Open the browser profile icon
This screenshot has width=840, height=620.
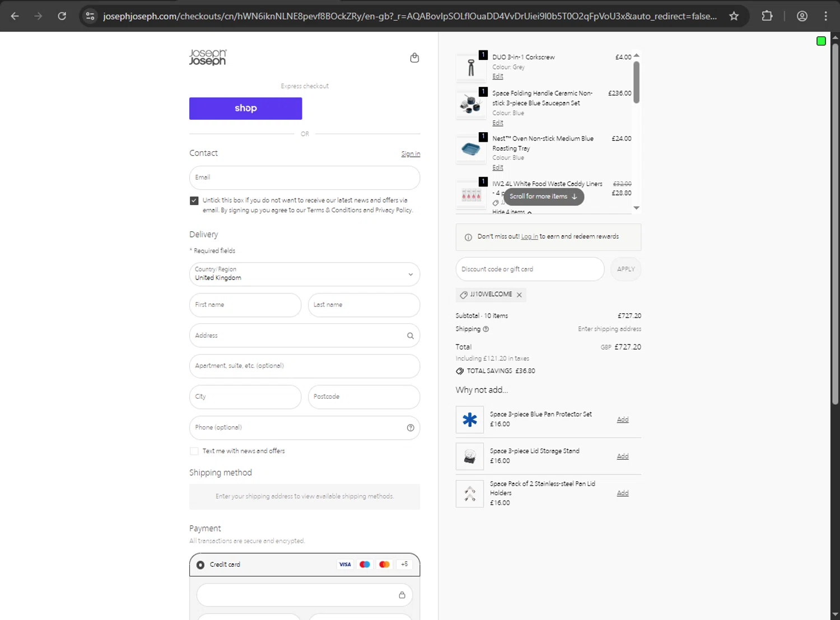[x=802, y=16]
